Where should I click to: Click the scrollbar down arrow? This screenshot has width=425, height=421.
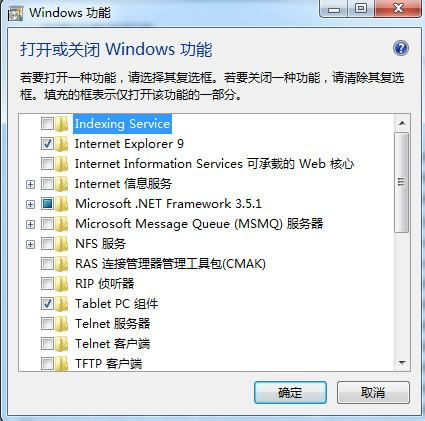tap(402, 363)
